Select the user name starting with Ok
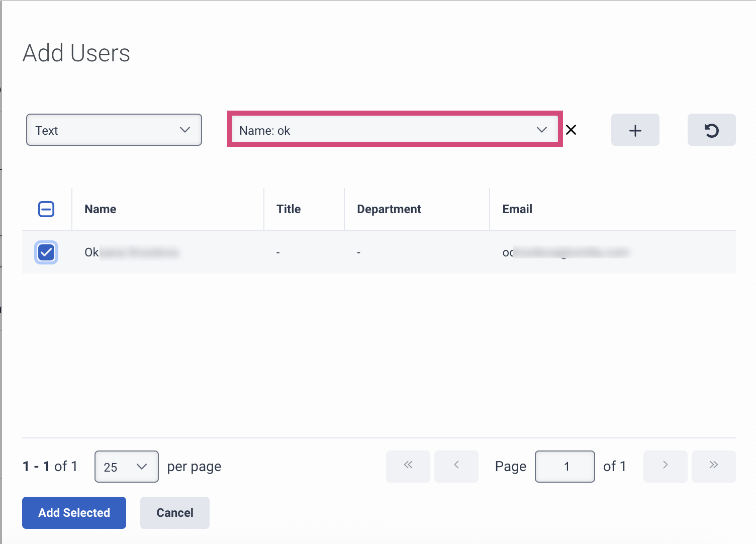Screen dimensions: 756x544 [131, 252]
